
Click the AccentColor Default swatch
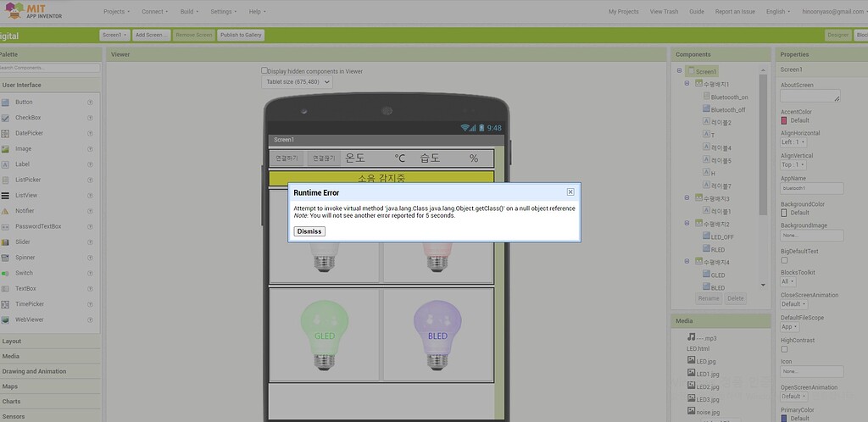point(784,120)
